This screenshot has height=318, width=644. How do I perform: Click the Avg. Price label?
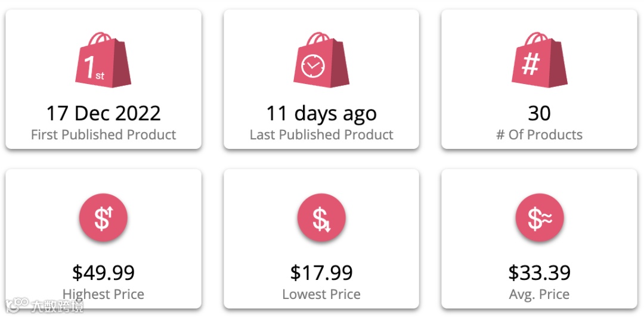[539, 294]
